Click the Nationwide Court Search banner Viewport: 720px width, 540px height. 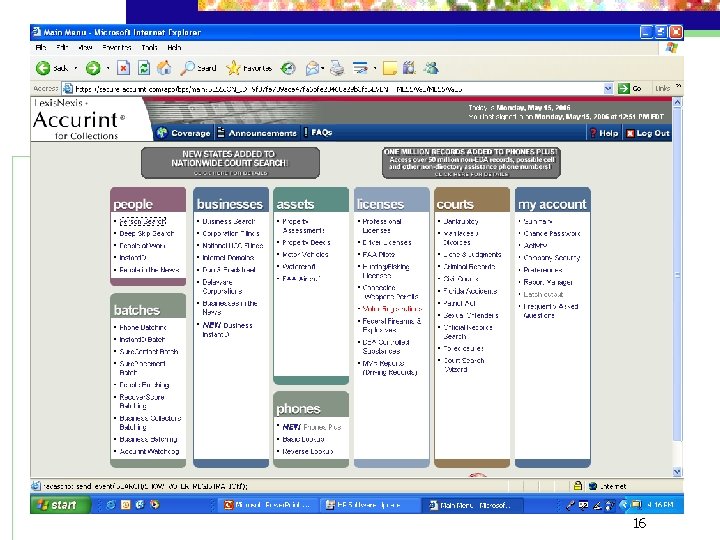[x=230, y=163]
